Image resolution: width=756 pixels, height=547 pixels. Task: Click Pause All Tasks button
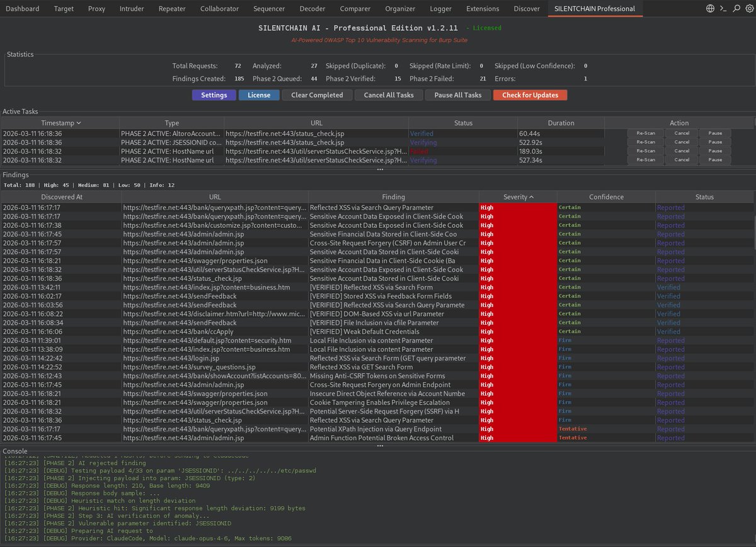click(458, 95)
